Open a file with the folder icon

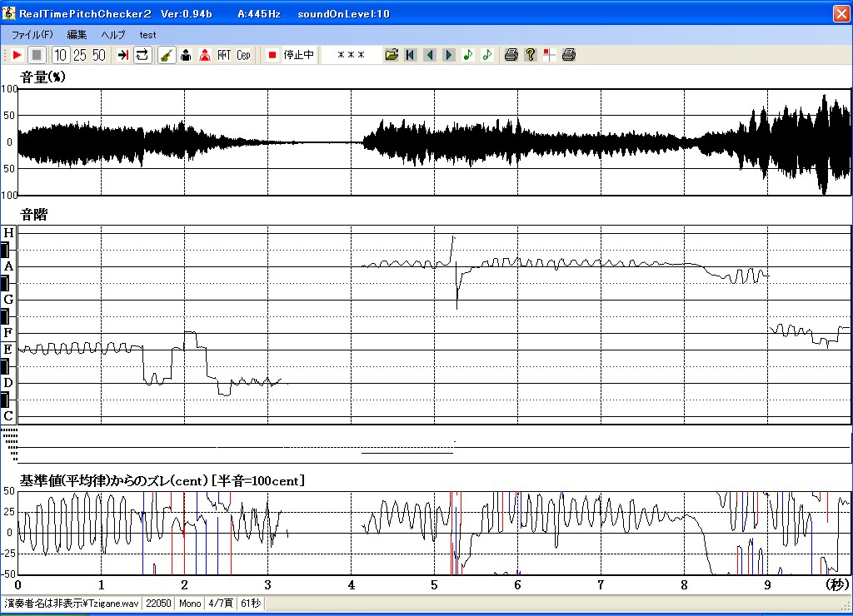pos(392,55)
